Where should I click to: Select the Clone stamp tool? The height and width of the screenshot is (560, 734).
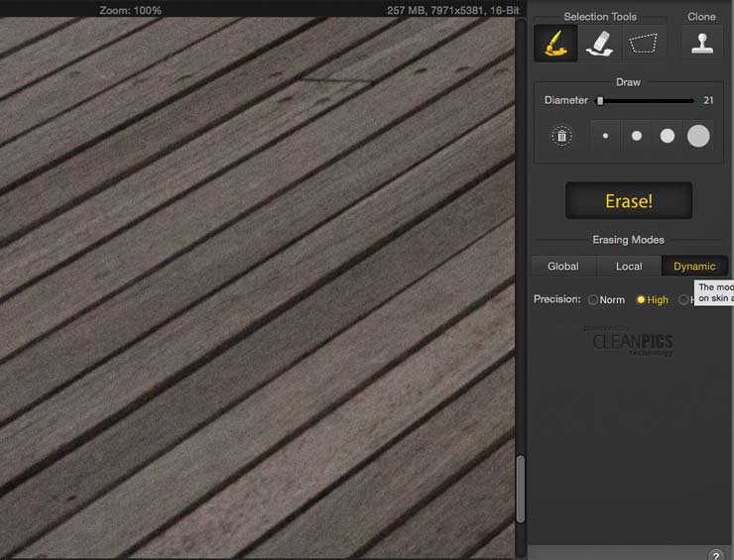702,43
